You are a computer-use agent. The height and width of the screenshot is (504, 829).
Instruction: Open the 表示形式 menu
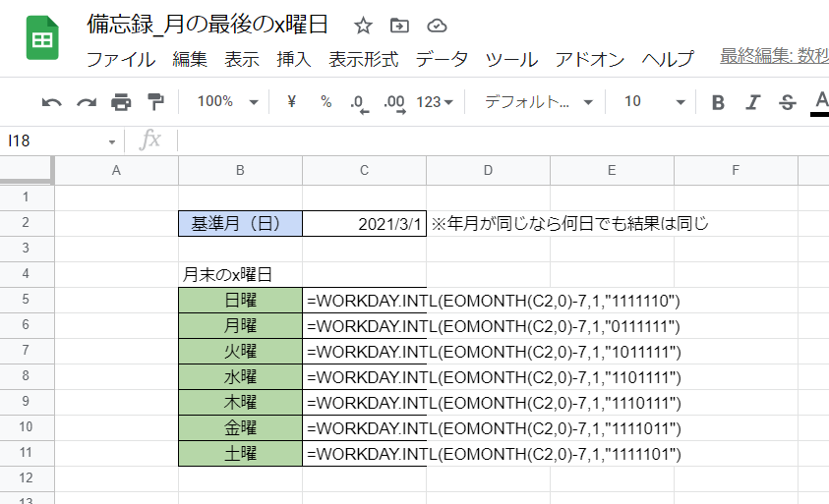pyautogui.click(x=363, y=59)
